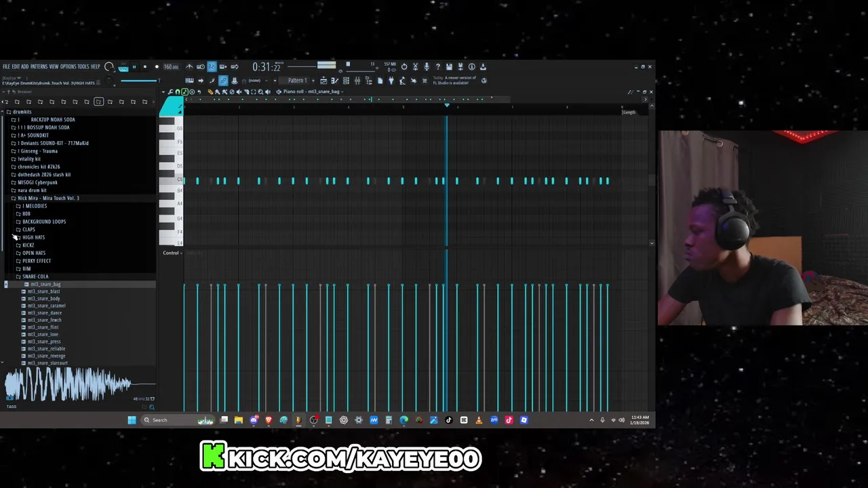868x488 pixels.
Task: Open the EDIT menu
Action: (16, 66)
